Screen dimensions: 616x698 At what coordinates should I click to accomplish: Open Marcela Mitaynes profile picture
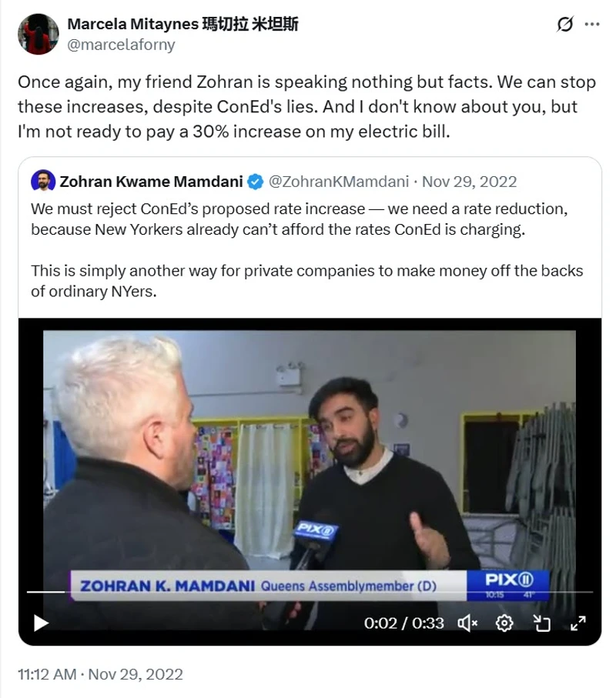(x=38, y=35)
